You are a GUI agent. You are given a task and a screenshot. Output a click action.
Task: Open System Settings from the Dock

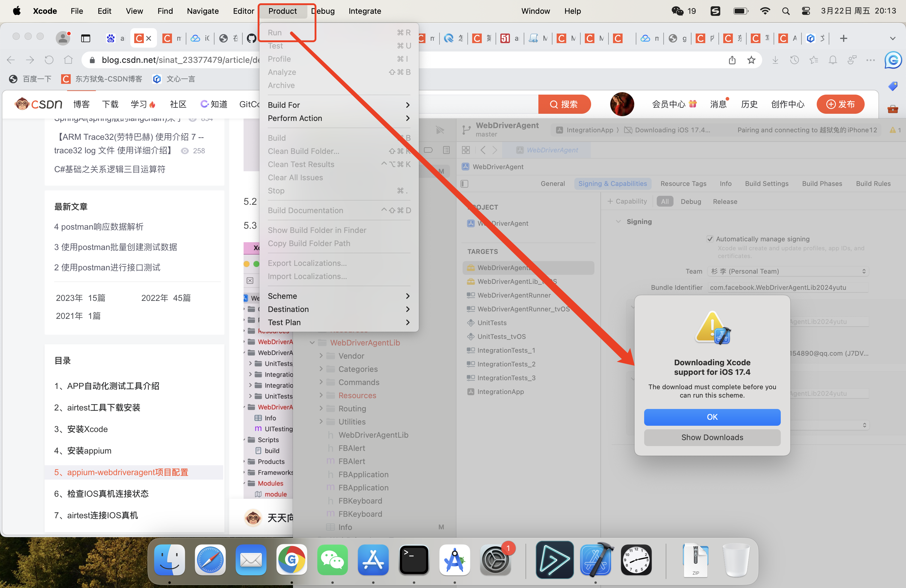point(495,560)
